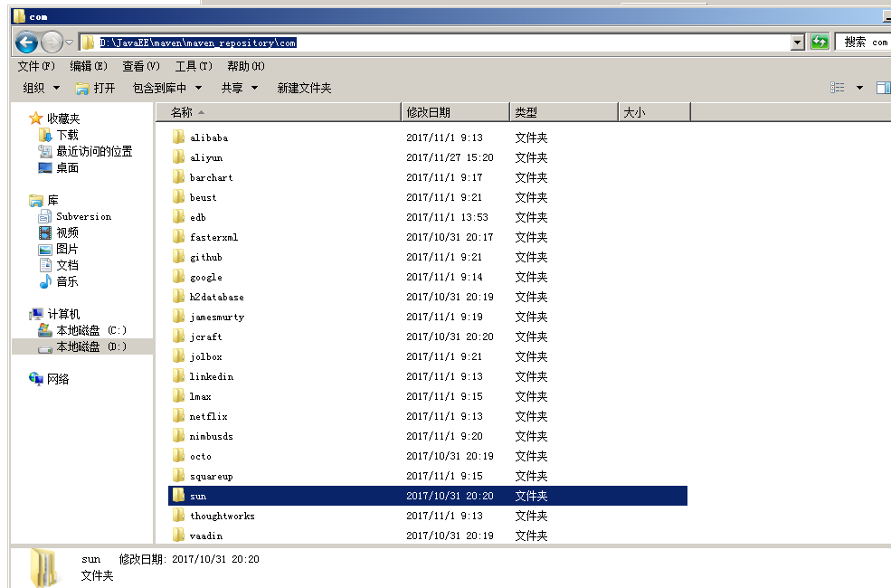Click the netflix folder icon
Viewport: 891px width, 588px height.
coord(178,415)
